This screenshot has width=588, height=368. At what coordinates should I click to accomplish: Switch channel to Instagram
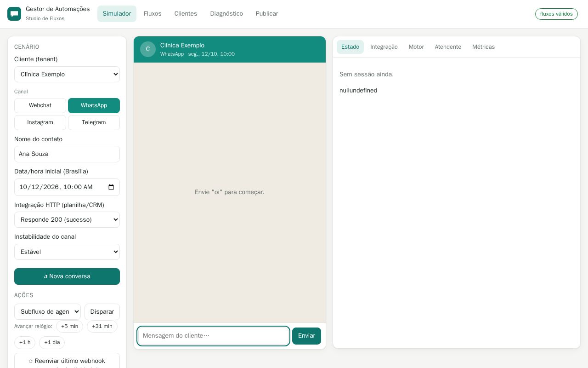pyautogui.click(x=40, y=122)
